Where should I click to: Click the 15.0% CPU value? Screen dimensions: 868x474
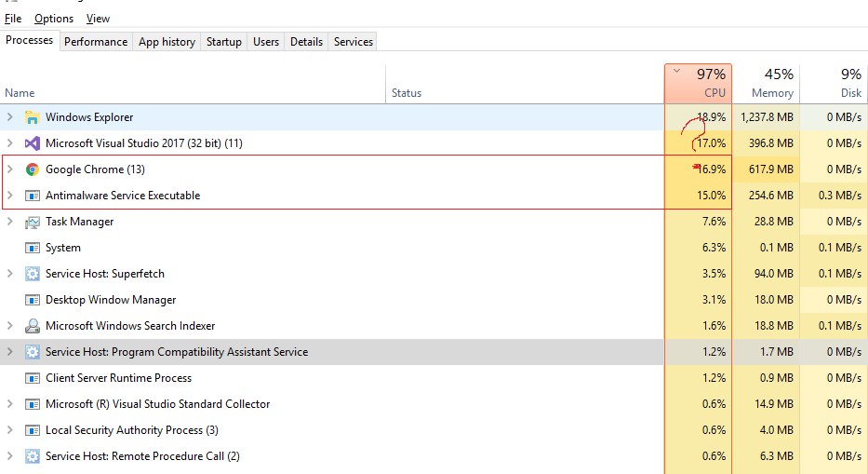tap(712, 196)
